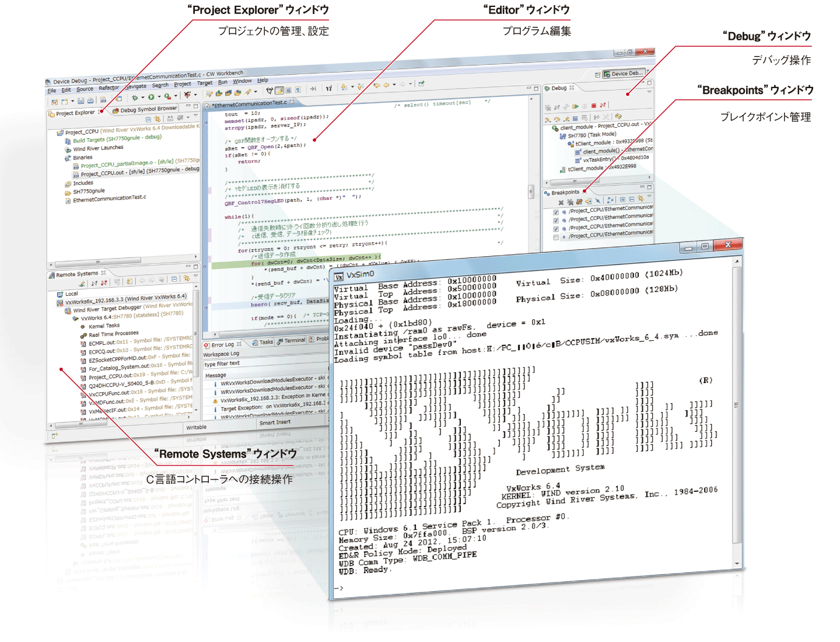Click Remove Selected Breakpoint X icon
The image size is (840, 642).
561,203
